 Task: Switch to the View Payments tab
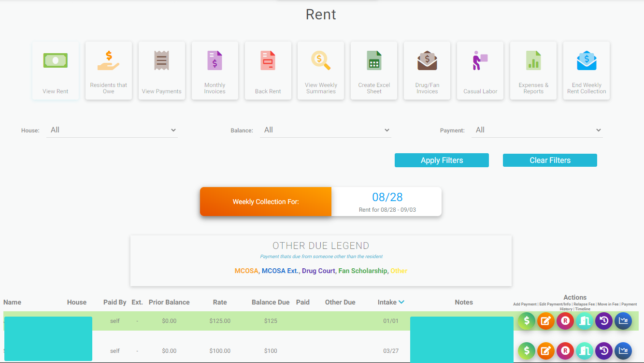pos(161,70)
